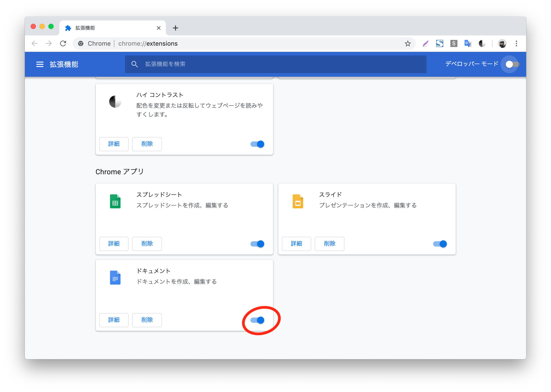
Task: Open the blue S extension icon
Action: coord(440,43)
